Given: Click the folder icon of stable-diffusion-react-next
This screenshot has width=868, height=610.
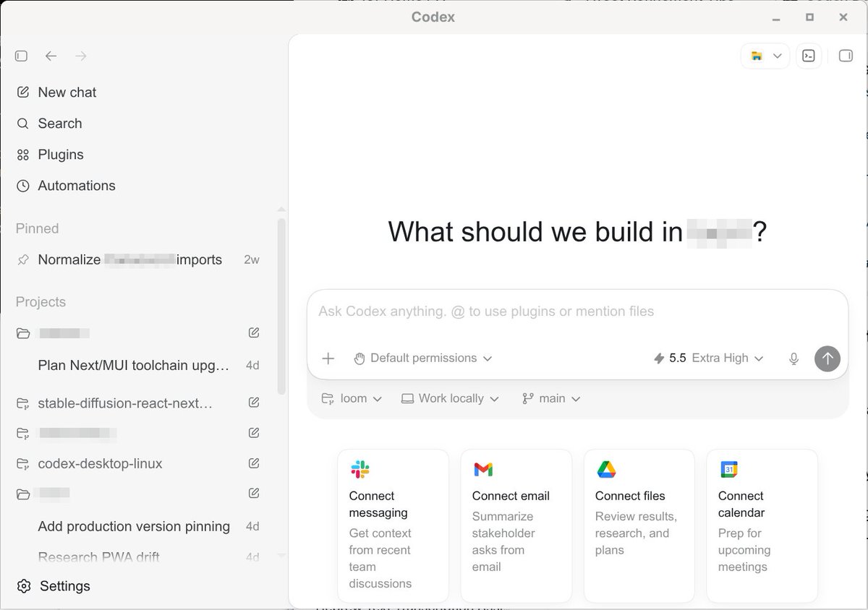Looking at the screenshot, I should point(23,403).
